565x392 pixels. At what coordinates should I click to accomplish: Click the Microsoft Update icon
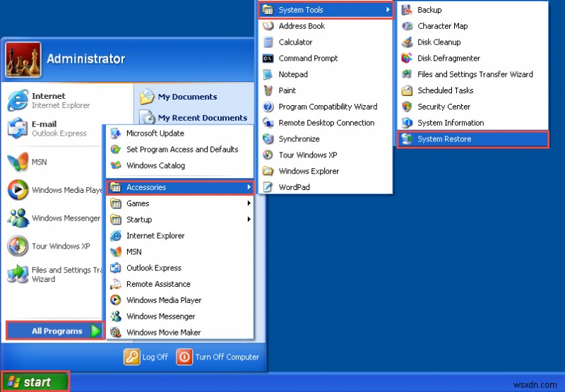tap(116, 133)
